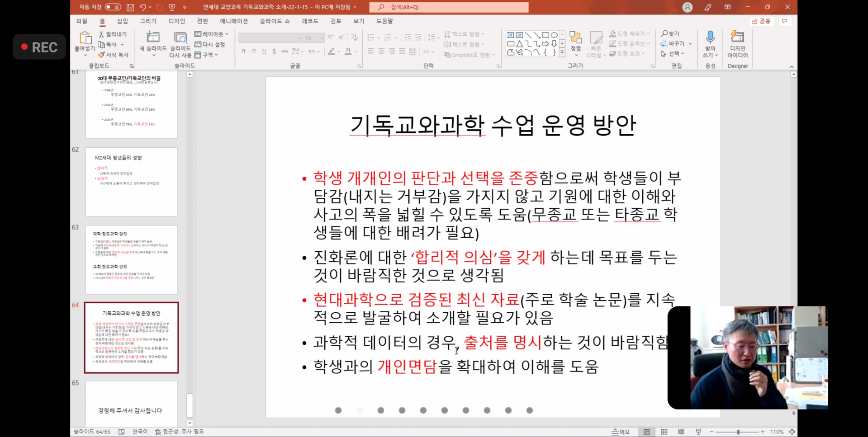Click the slideshow view icon in status bar
This screenshot has width=868, height=437.
[698, 432]
